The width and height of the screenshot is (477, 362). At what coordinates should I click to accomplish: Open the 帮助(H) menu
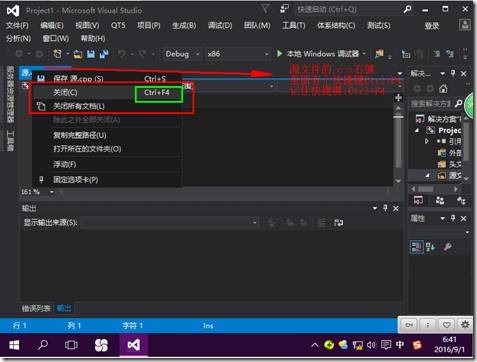93,39
